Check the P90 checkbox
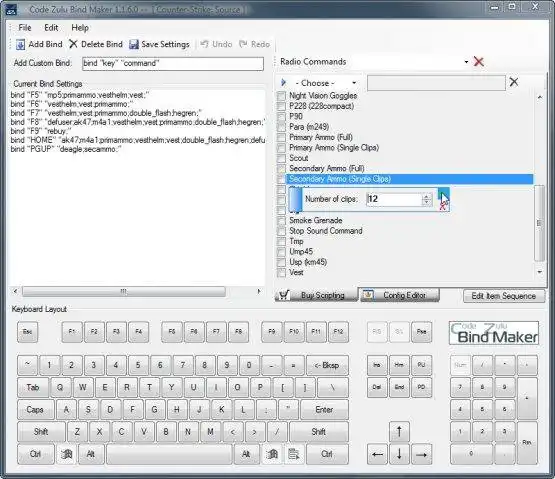Viewport: 555px width, 479px height. click(x=281, y=116)
